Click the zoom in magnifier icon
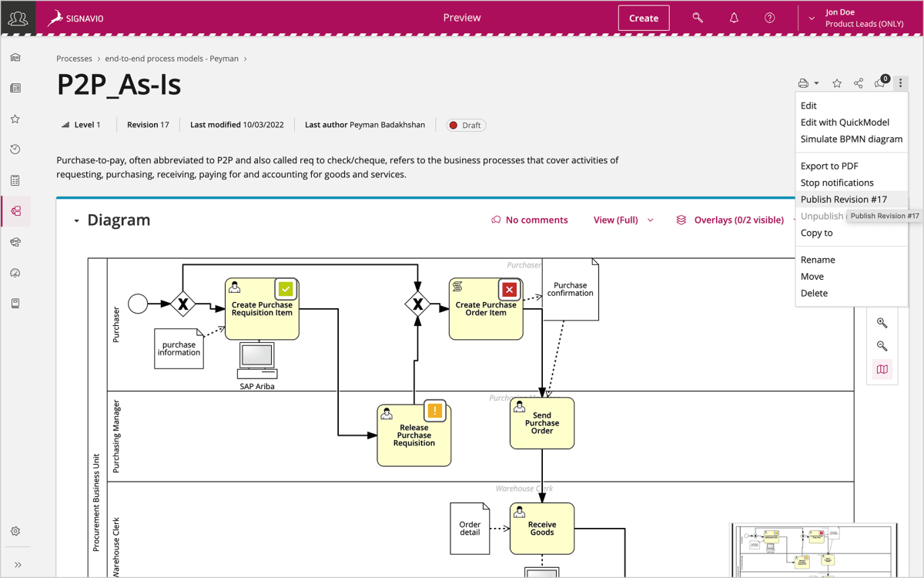 click(882, 323)
